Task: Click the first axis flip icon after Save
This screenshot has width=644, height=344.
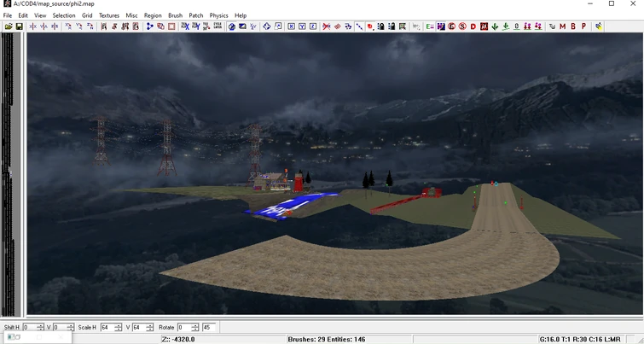Action: click(x=33, y=26)
